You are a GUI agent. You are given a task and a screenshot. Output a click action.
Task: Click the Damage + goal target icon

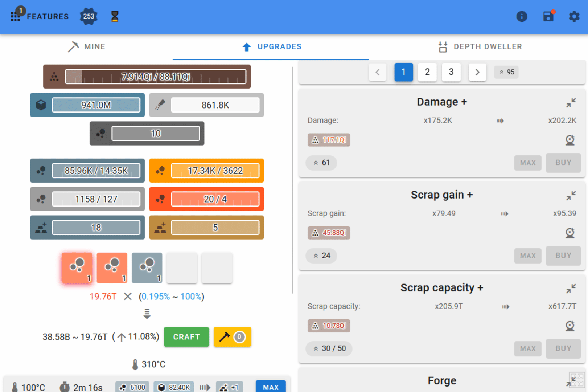[570, 140]
